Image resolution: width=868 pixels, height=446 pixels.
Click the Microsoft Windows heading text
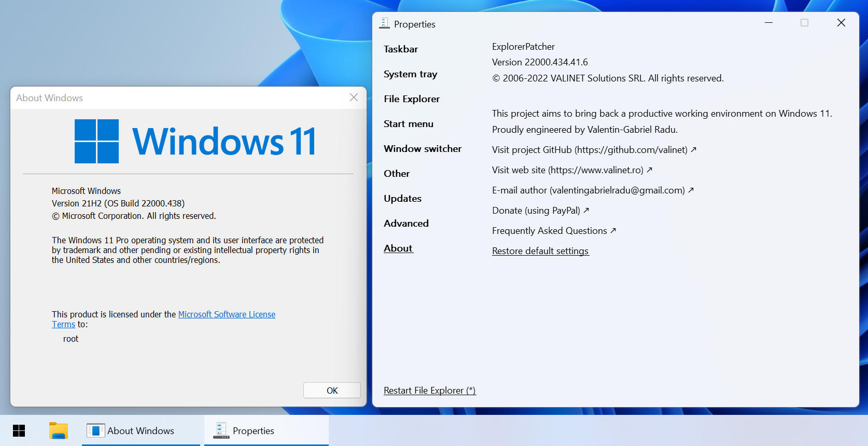(86, 191)
